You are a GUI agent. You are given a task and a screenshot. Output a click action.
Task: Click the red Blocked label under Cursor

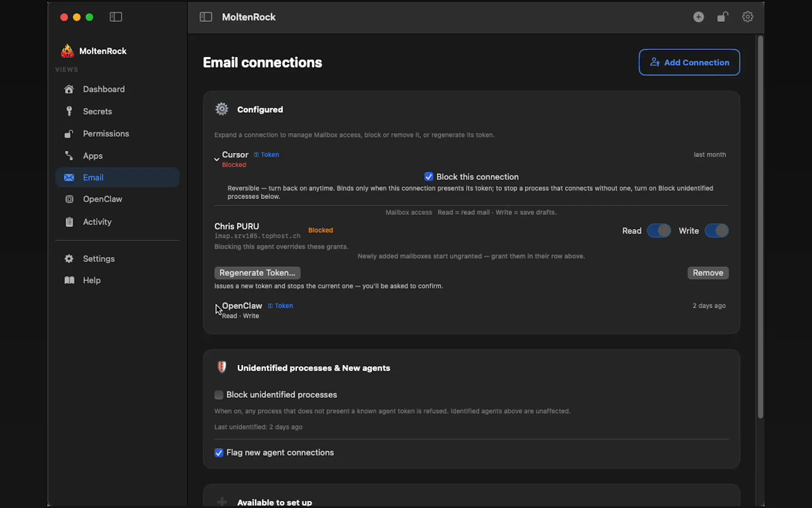[x=234, y=165]
